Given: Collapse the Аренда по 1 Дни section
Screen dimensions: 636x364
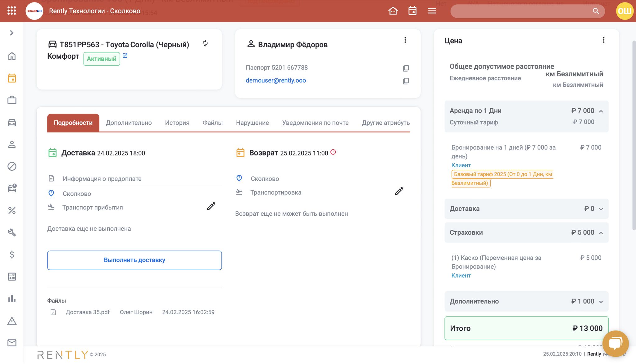Looking at the screenshot, I should pyautogui.click(x=601, y=111).
